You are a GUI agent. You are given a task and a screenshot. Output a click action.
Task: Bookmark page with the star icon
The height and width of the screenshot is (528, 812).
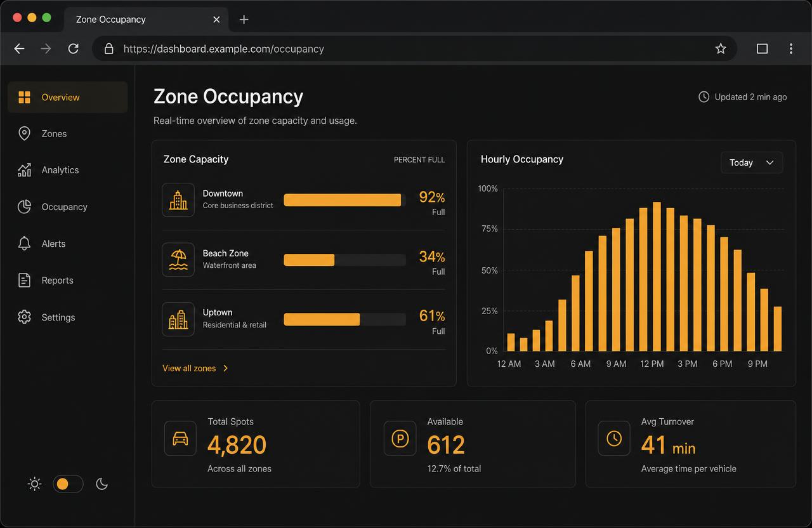pos(721,49)
